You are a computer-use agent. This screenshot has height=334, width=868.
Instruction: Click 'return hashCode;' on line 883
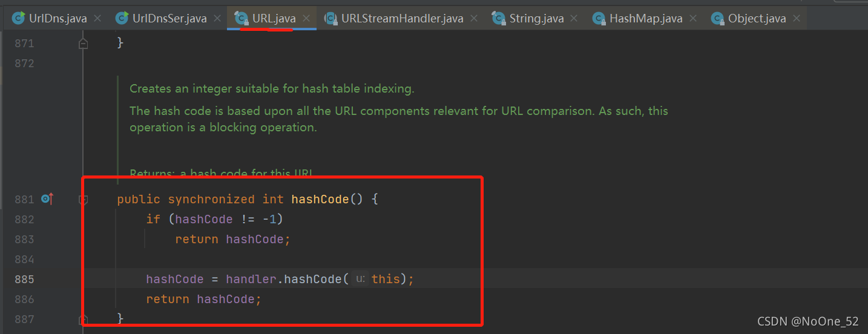point(233,239)
